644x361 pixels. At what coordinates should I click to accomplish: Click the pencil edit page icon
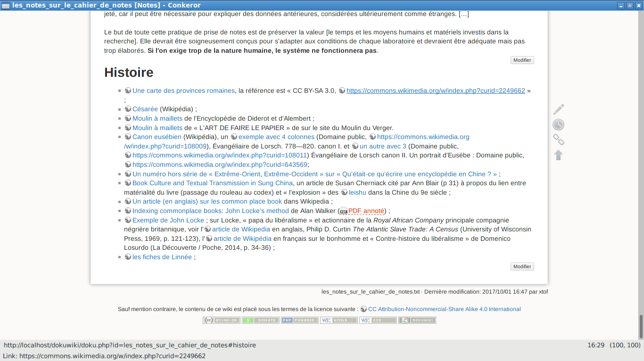[x=558, y=110]
